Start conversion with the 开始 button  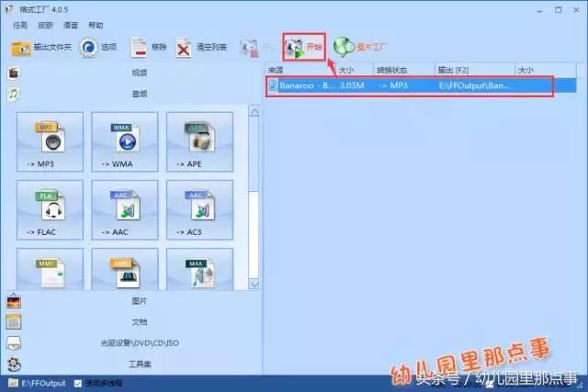pyautogui.click(x=304, y=47)
